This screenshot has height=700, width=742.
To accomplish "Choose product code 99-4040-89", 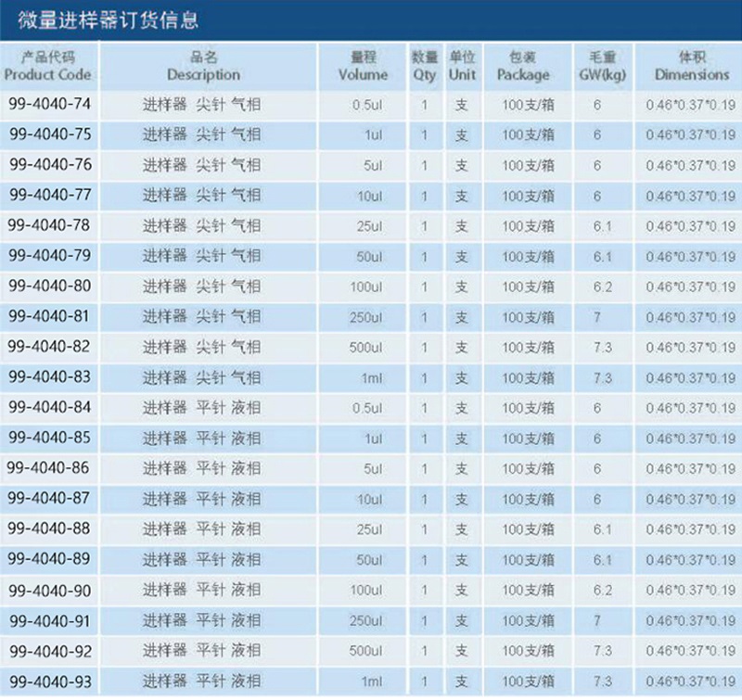I will pos(49,559).
